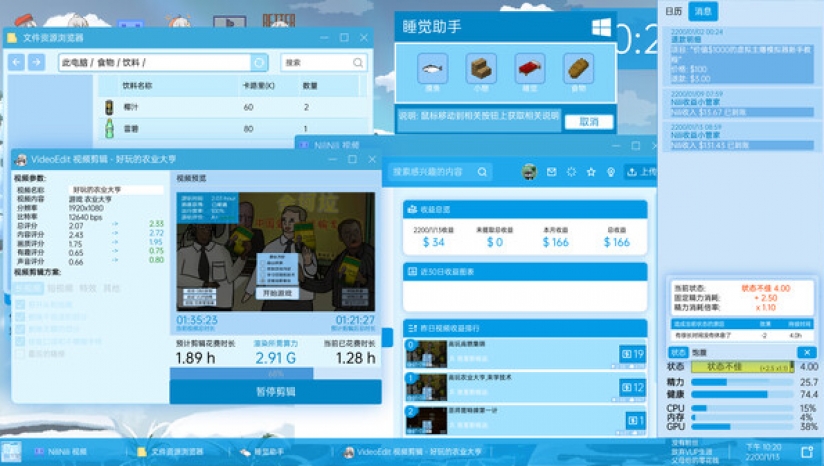Refresh the file explorer path
The height and width of the screenshot is (466, 824).
coord(259,63)
